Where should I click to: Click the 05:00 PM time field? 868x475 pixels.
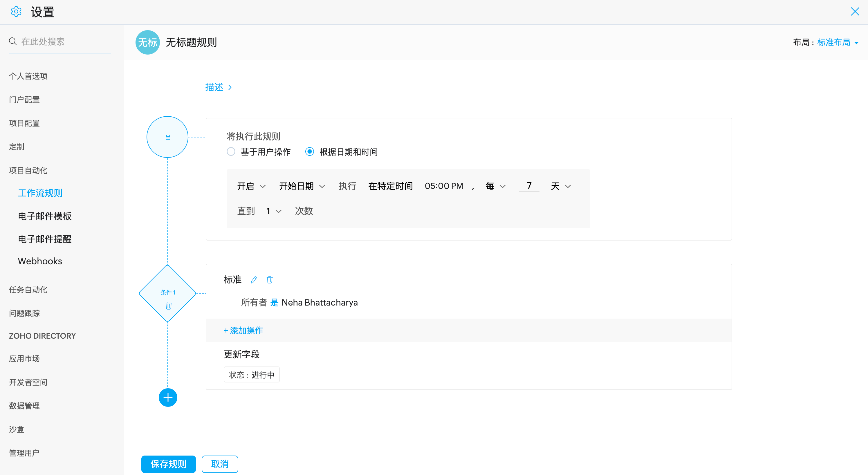[444, 186]
